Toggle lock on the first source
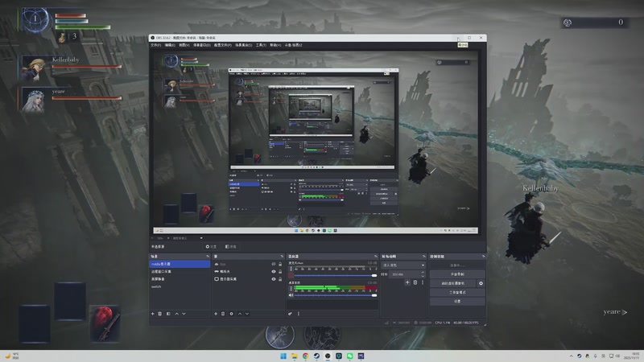Image resolution: width=644 pixels, height=362 pixels. point(280,264)
